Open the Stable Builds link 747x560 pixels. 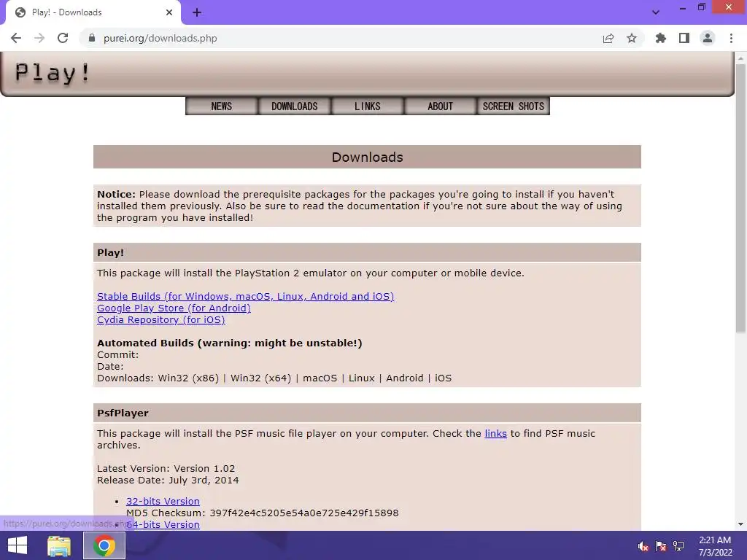(x=245, y=296)
